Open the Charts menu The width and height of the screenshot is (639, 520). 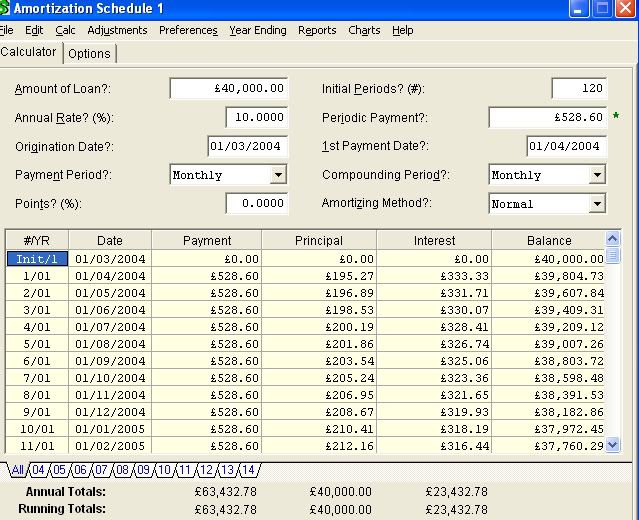(x=364, y=30)
